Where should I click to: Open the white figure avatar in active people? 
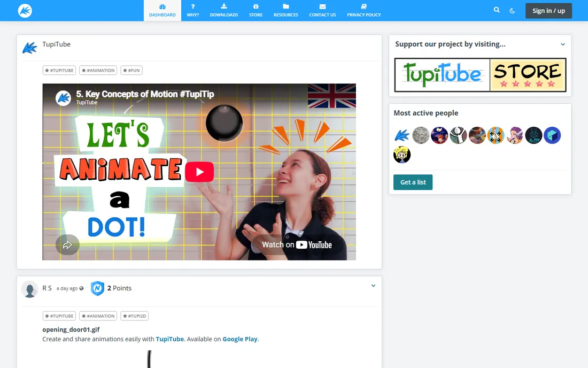[x=458, y=135]
